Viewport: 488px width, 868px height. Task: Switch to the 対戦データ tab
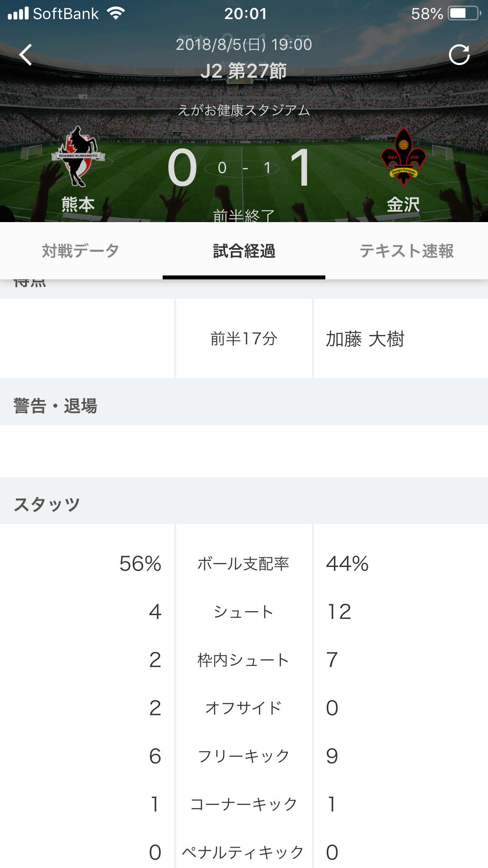click(x=81, y=251)
